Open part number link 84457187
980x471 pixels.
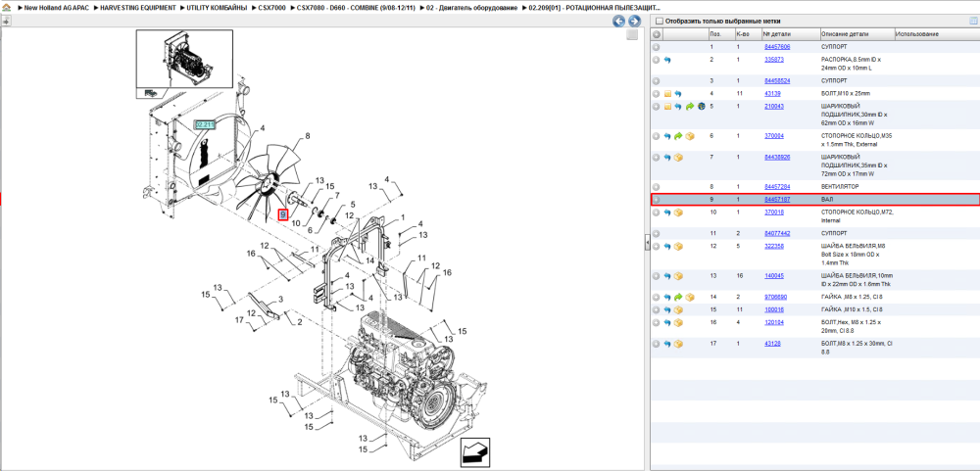tap(777, 200)
